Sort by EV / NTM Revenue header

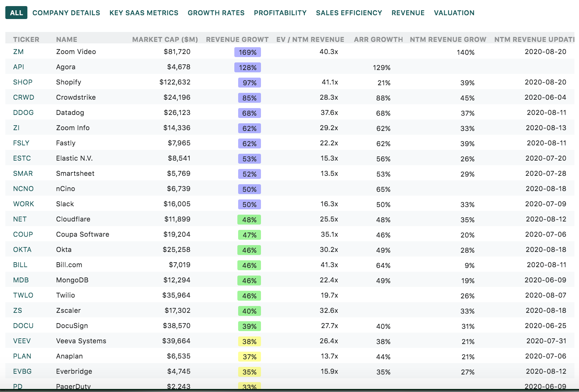[310, 39]
